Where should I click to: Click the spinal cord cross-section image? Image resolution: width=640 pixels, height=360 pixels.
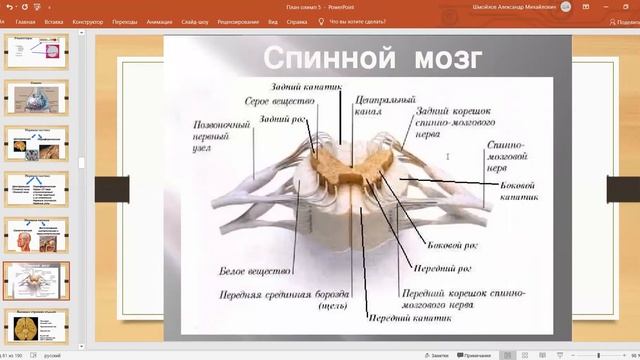pos(353,192)
